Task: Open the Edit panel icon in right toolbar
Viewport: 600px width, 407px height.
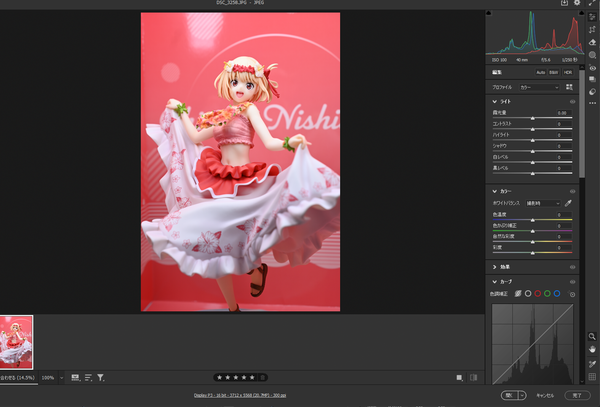Action: tap(592, 16)
